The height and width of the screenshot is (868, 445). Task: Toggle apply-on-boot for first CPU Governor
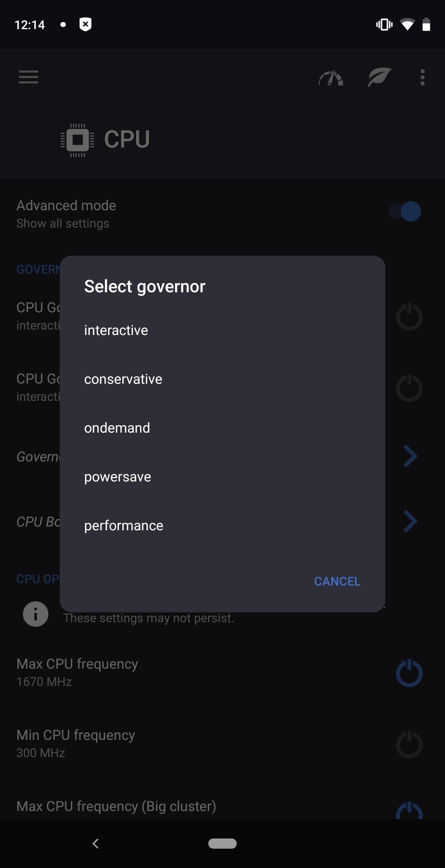pos(409,317)
